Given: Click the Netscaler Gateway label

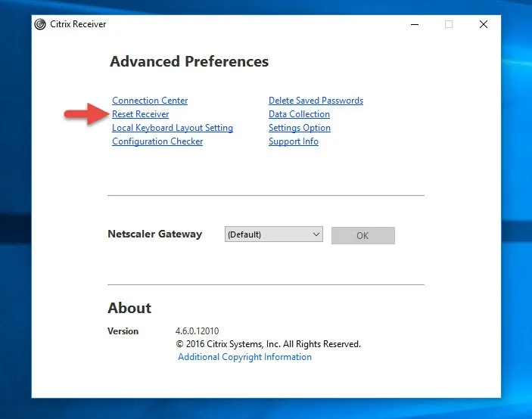Looking at the screenshot, I should point(154,234).
